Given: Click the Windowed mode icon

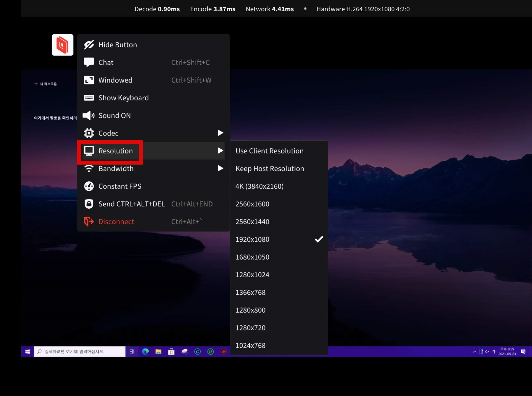Looking at the screenshot, I should click(x=89, y=80).
